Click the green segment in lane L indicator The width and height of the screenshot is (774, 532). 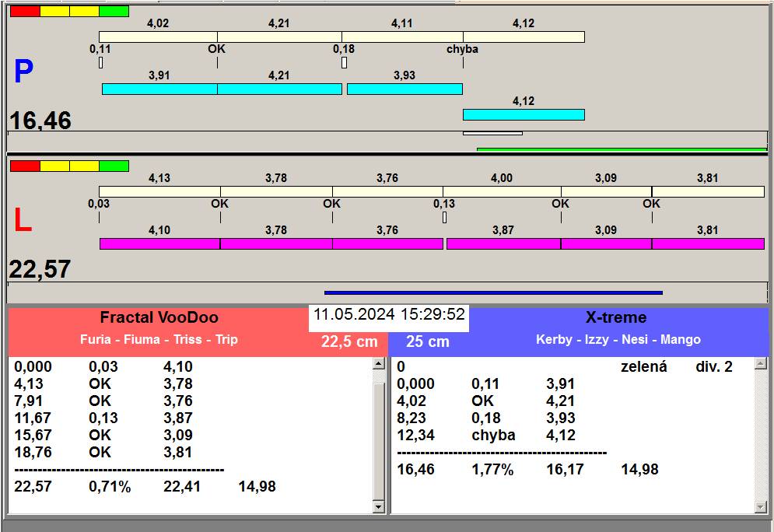[114, 166]
